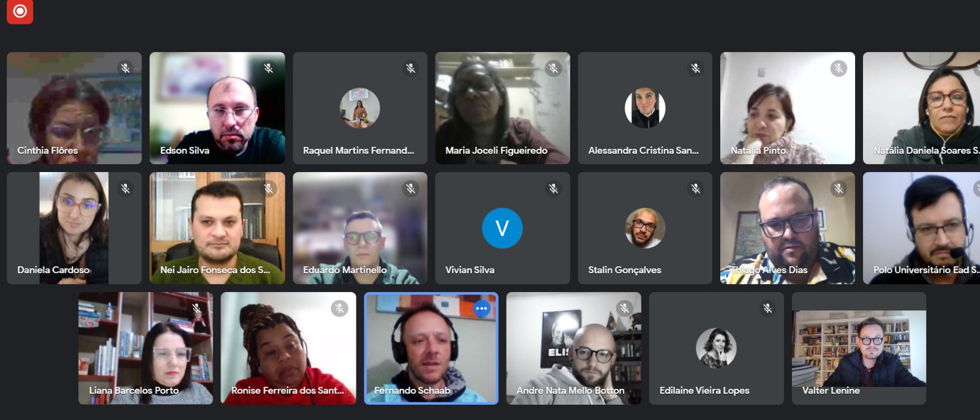
Task: Click Edilaine Vieira Lopes' profile picture
Action: [716, 348]
